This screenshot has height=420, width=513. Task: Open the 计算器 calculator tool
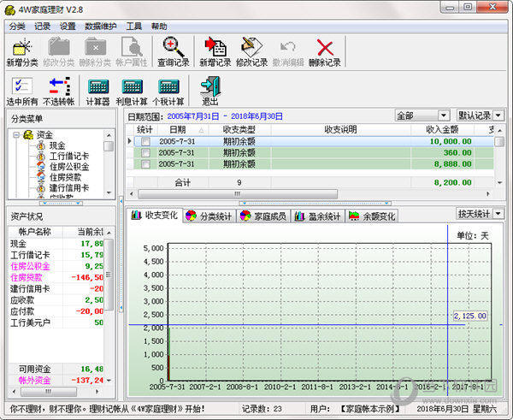pyautogui.click(x=98, y=89)
